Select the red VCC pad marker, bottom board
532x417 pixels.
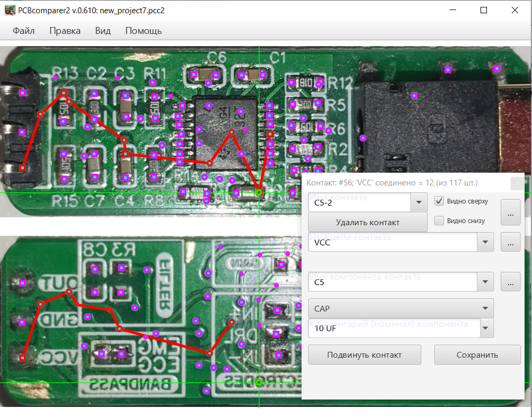pos(22,358)
